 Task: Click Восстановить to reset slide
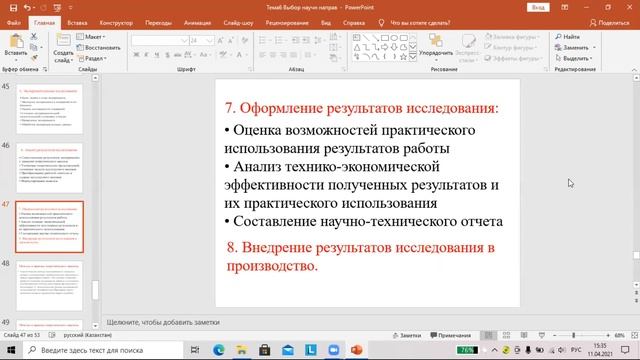(x=98, y=48)
